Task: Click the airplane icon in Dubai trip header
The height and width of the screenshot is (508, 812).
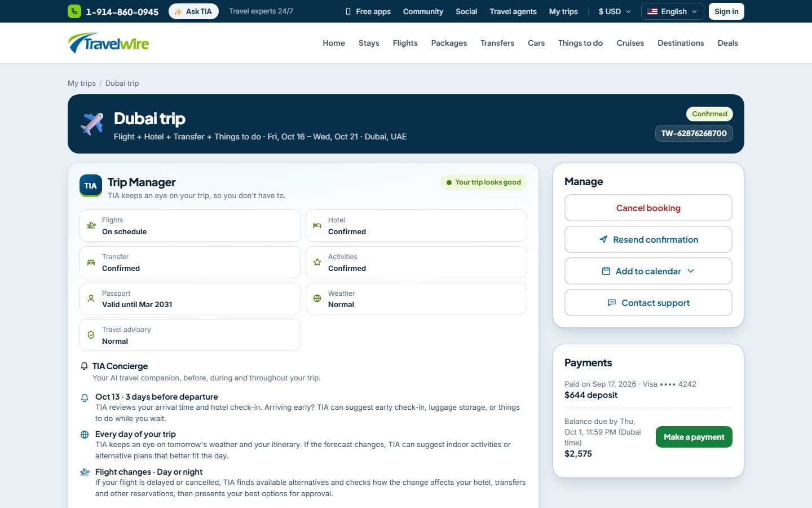Action: pyautogui.click(x=92, y=124)
